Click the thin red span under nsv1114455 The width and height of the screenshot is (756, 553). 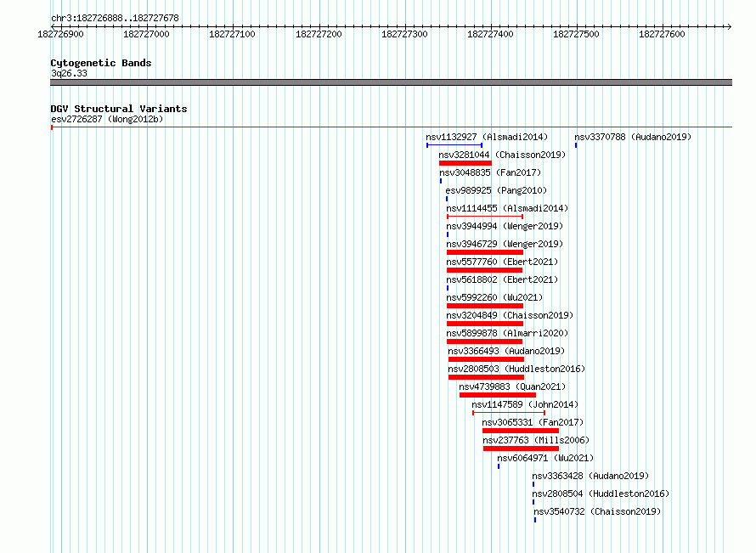click(485, 217)
